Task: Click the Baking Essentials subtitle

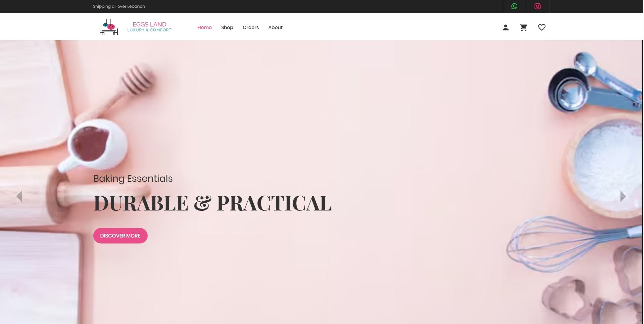Action: click(133, 178)
